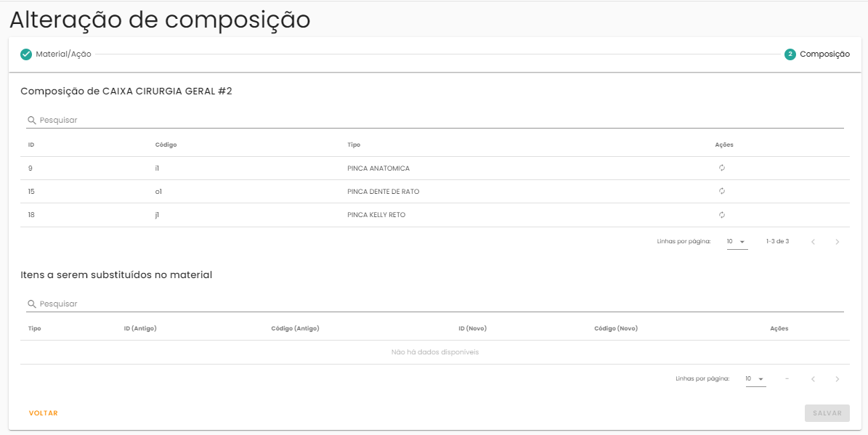Sort composition table by Tipo column
Image resolution: width=868 pixels, height=435 pixels.
tap(354, 145)
